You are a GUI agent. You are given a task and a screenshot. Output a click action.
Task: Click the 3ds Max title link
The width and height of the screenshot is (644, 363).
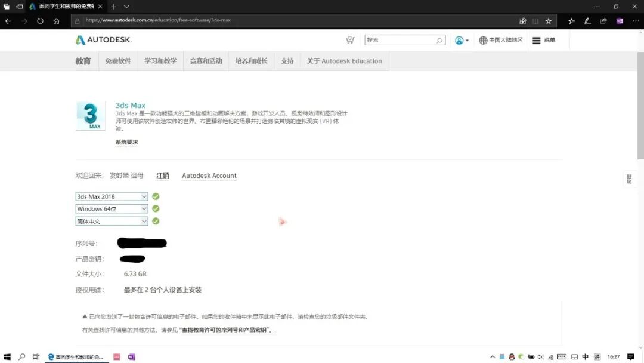[130, 105]
